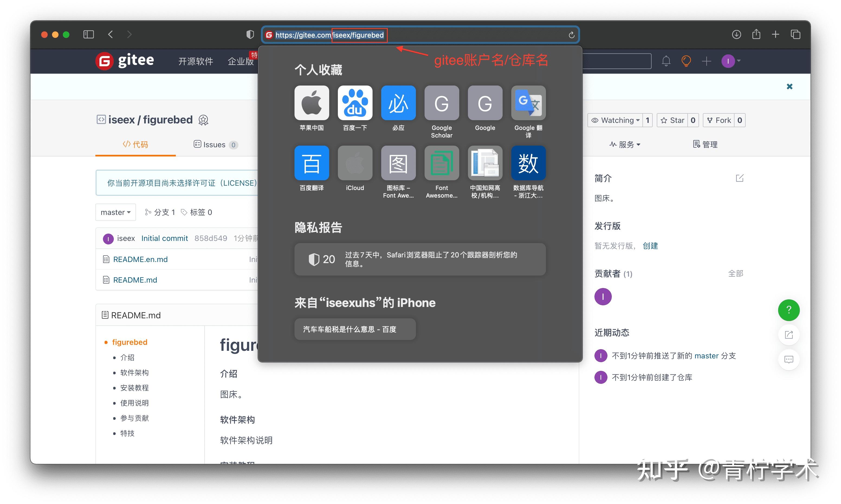Expand the Watching dropdown
This screenshot has width=841, height=504.
click(616, 120)
